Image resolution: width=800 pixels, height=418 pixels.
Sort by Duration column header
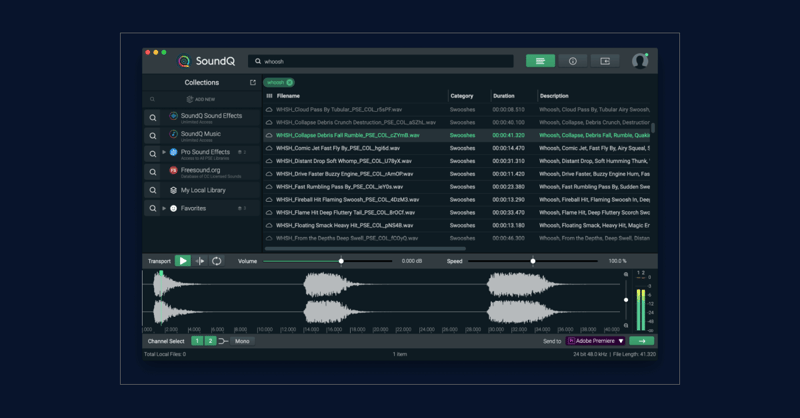tap(504, 96)
